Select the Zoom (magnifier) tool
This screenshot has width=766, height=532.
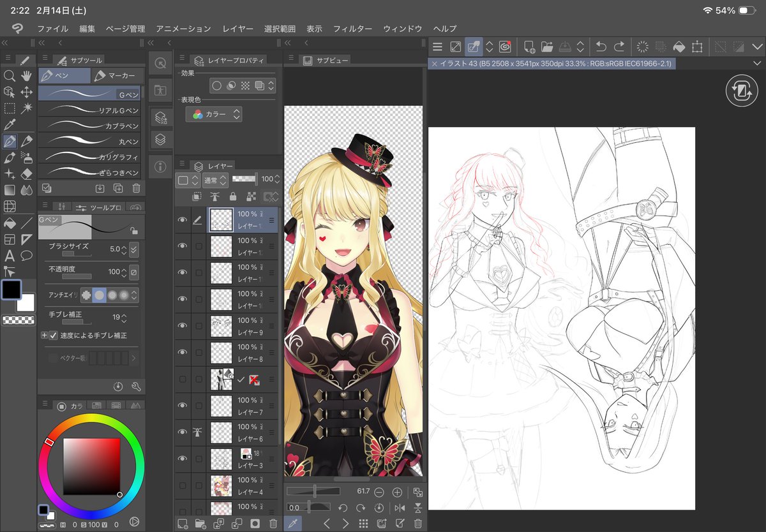9,76
